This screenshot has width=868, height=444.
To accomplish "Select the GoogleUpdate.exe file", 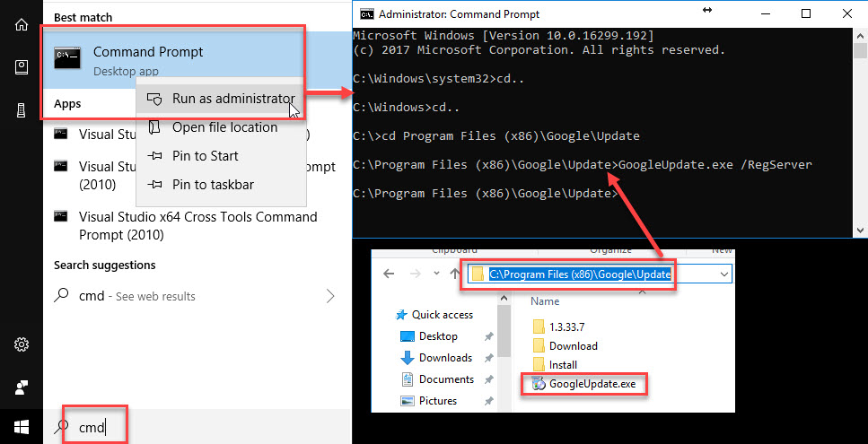I will click(x=584, y=384).
